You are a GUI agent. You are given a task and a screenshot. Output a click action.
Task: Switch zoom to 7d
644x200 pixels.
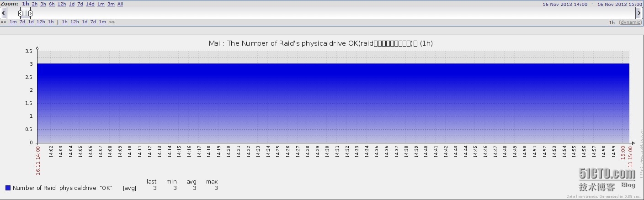(80, 4)
